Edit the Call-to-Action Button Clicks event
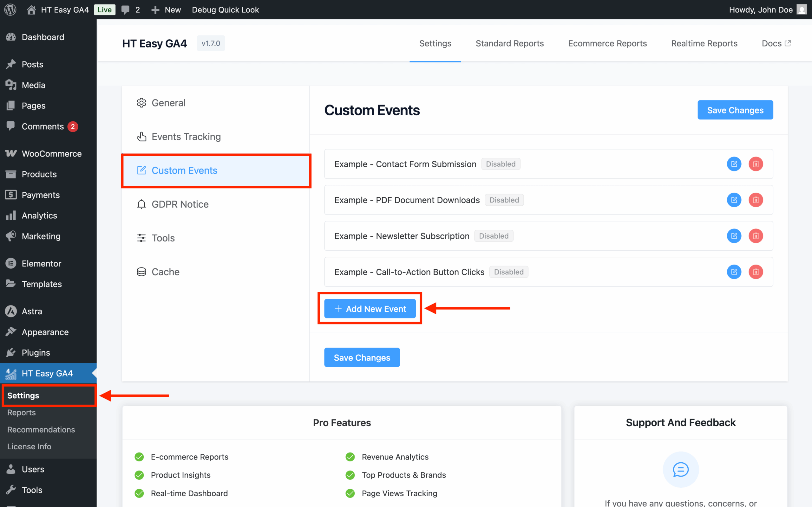This screenshot has height=507, width=812. point(734,272)
